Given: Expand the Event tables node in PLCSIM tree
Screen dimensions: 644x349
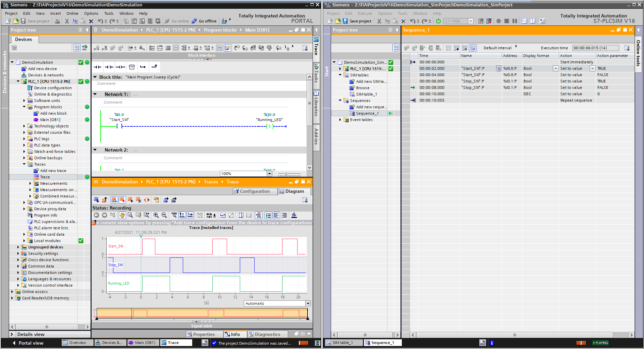Looking at the screenshot, I should [x=340, y=120].
